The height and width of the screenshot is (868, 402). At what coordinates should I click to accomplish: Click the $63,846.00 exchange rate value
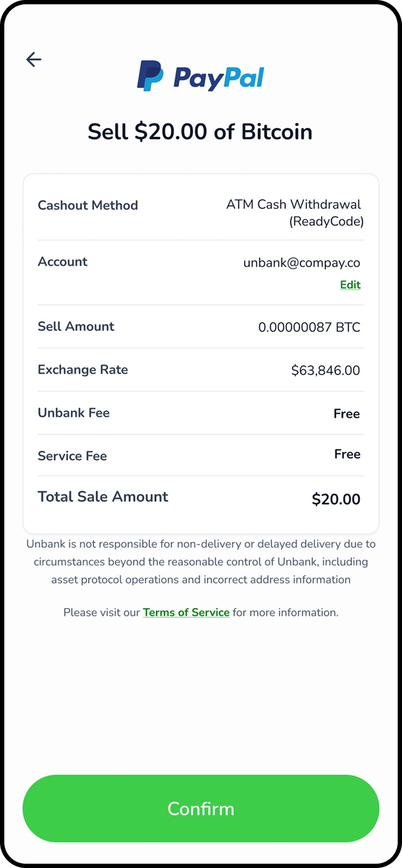tap(325, 370)
